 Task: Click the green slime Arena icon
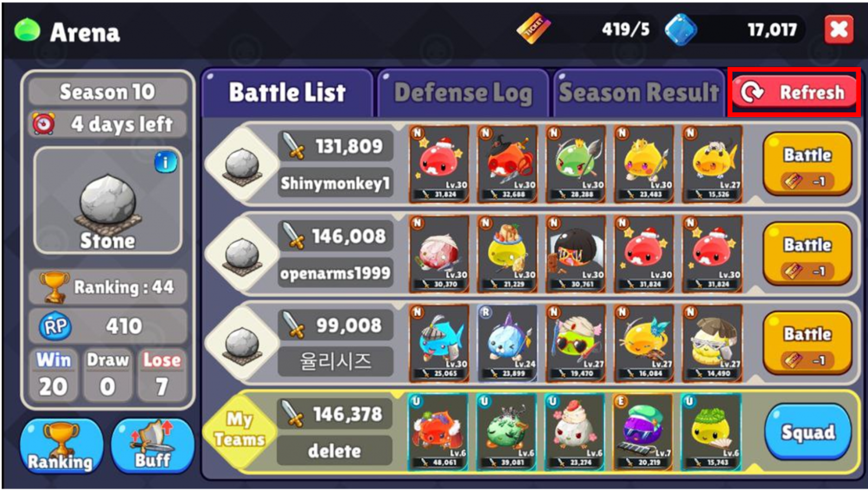pyautogui.click(x=27, y=30)
